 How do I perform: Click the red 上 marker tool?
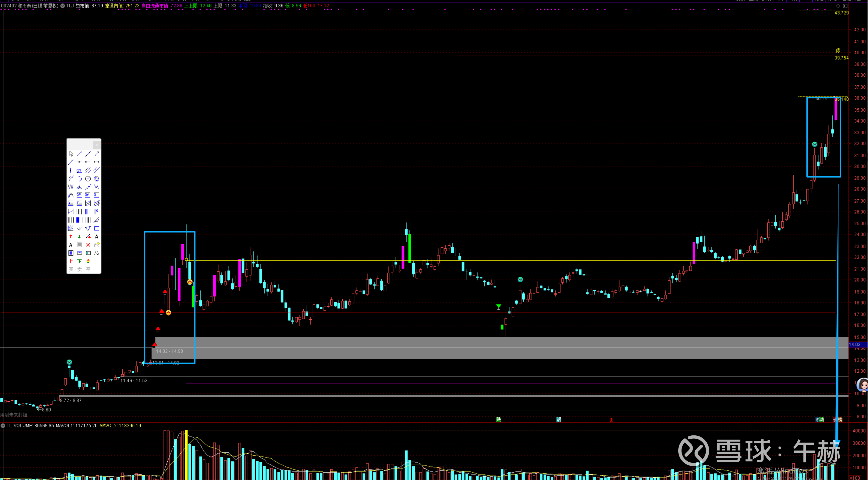[x=71, y=261]
